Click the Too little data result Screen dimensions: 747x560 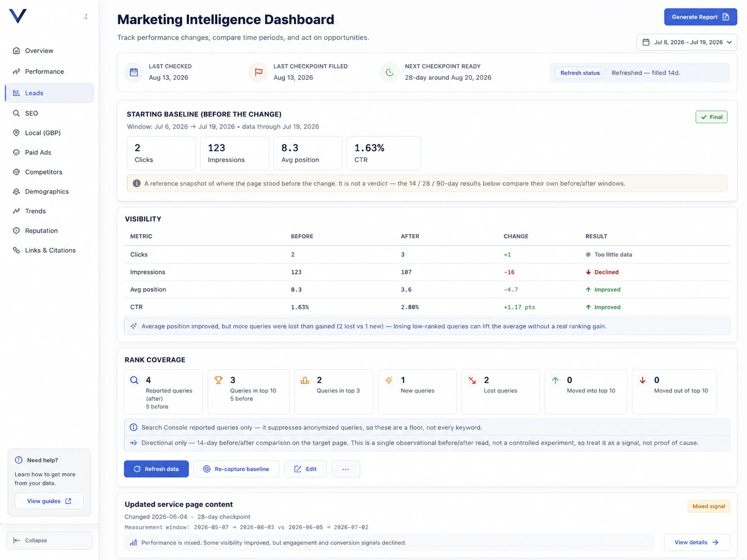[x=609, y=255]
